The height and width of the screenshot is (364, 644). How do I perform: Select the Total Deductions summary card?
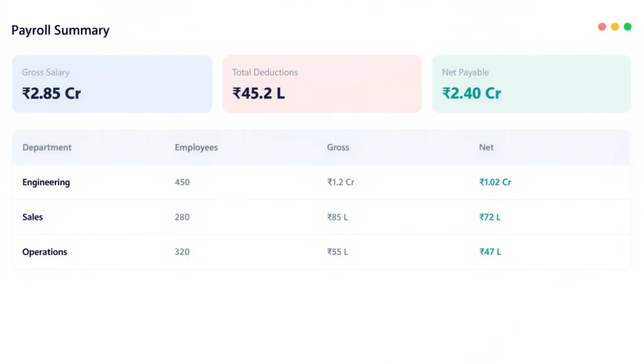(322, 84)
